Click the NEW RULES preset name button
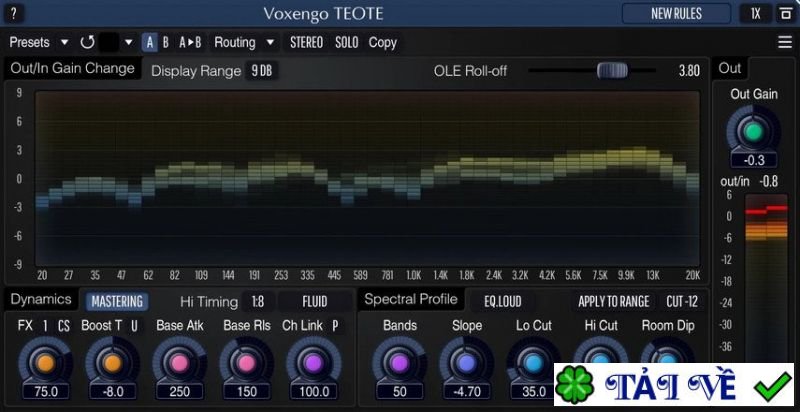This screenshot has width=800, height=412. (x=677, y=14)
